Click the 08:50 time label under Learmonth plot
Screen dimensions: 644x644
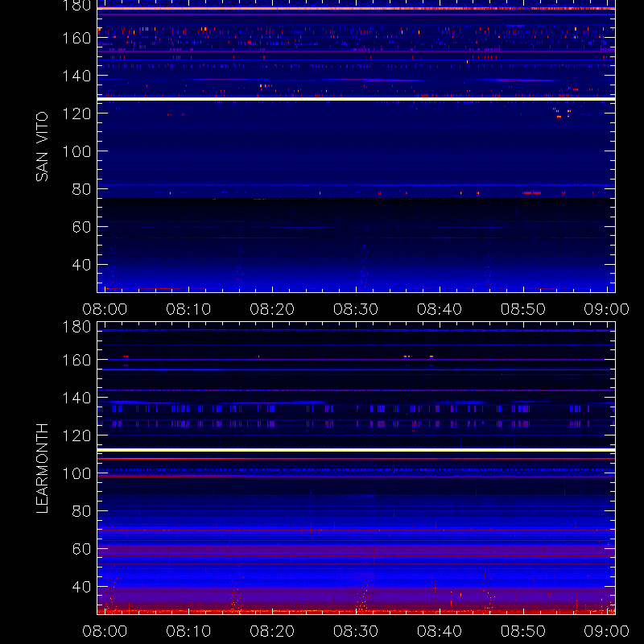coord(522,631)
